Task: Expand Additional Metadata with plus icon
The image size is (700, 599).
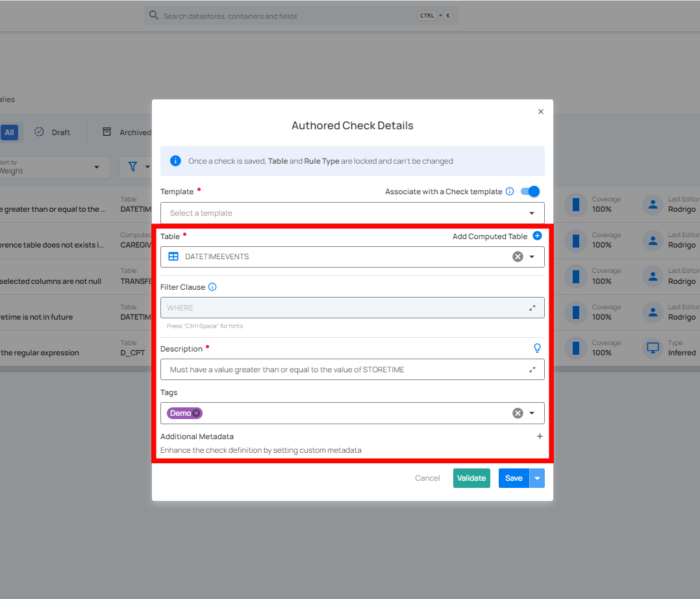Action: point(540,437)
